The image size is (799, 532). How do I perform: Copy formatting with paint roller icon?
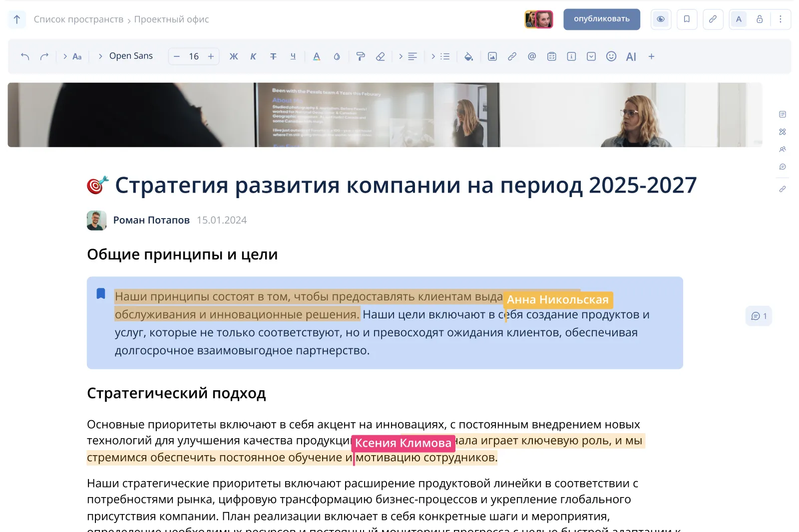pos(360,56)
